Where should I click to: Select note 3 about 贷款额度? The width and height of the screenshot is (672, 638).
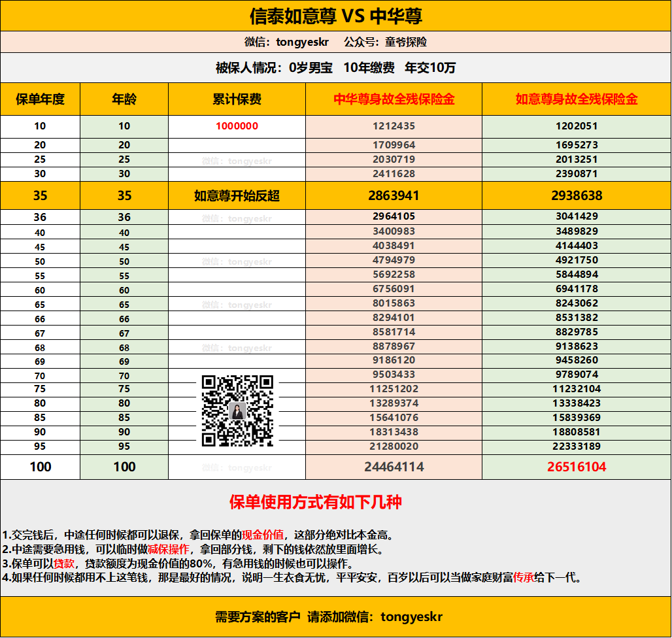[x=178, y=563]
